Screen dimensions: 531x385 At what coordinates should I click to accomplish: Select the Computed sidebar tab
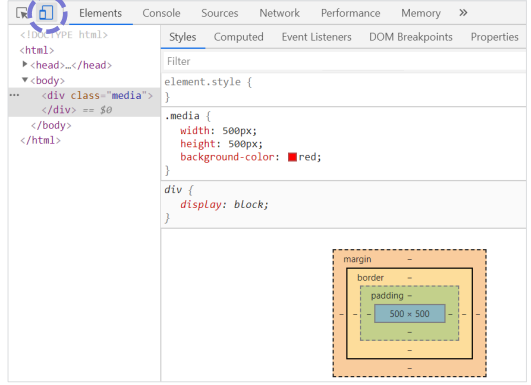pyautogui.click(x=238, y=37)
